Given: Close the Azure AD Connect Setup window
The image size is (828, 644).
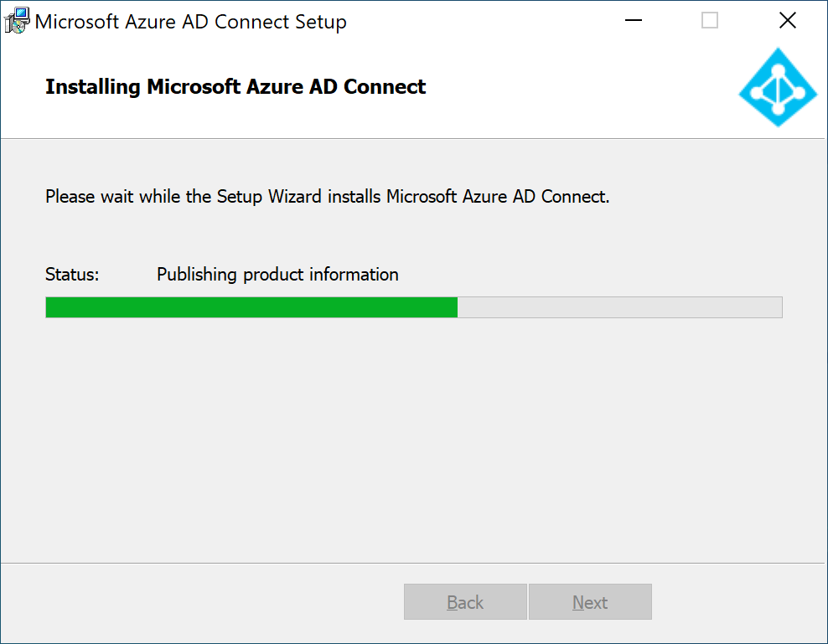Looking at the screenshot, I should tap(787, 21).
